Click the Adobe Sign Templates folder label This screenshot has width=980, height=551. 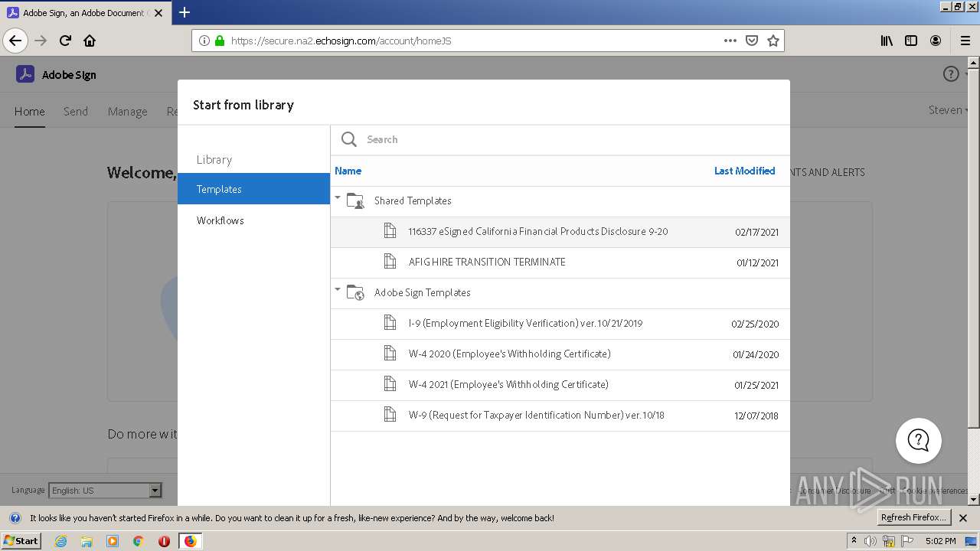(x=423, y=292)
